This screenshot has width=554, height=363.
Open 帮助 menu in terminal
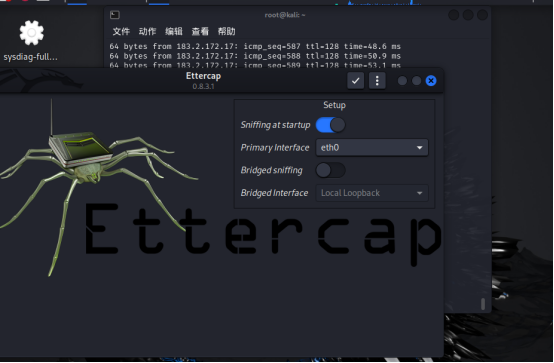click(x=226, y=31)
